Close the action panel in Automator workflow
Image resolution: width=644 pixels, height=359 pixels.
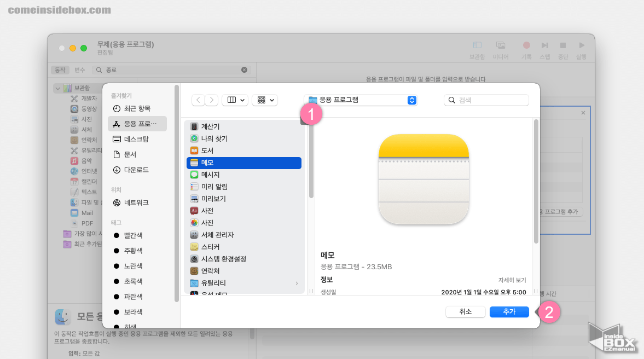tap(583, 113)
